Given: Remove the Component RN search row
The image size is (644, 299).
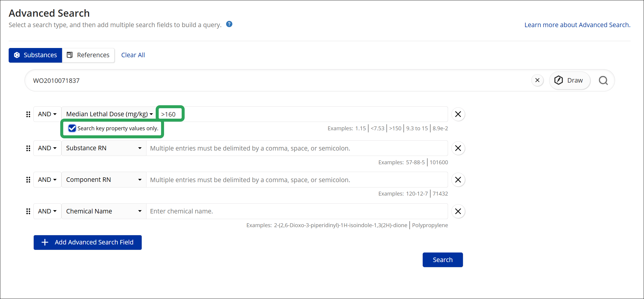Looking at the screenshot, I should click(458, 180).
